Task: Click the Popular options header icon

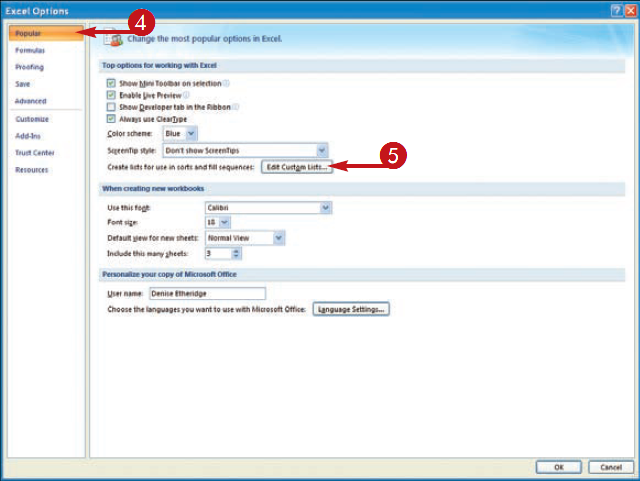Action: click(113, 37)
